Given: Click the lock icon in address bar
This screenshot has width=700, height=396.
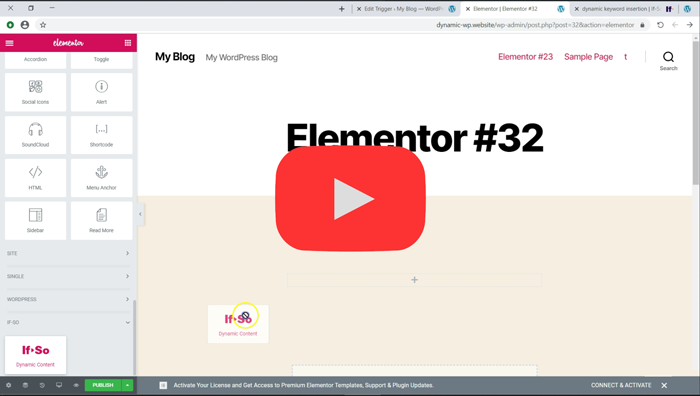Looking at the screenshot, I should pyautogui.click(x=642, y=25).
